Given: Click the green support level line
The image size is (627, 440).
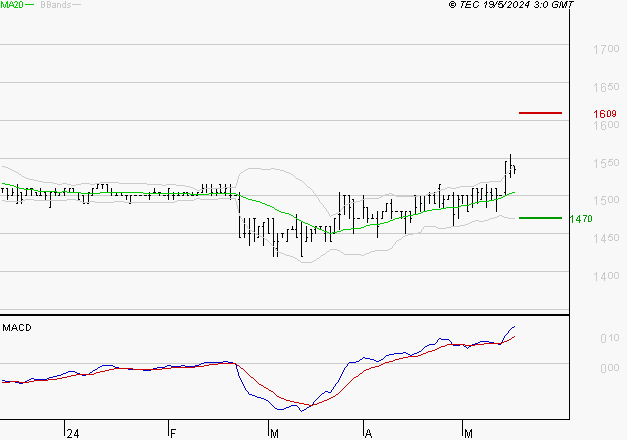Looking at the screenshot, I should pyautogui.click(x=540, y=218).
